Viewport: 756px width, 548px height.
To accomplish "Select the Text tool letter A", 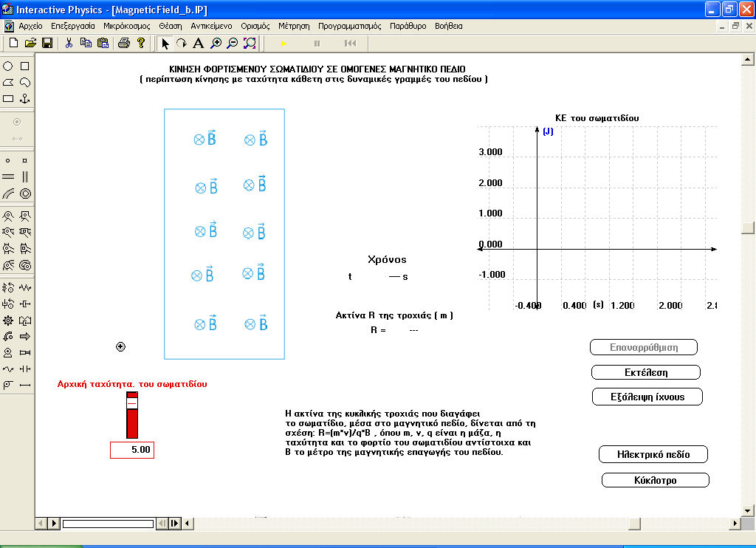I will 198,44.
